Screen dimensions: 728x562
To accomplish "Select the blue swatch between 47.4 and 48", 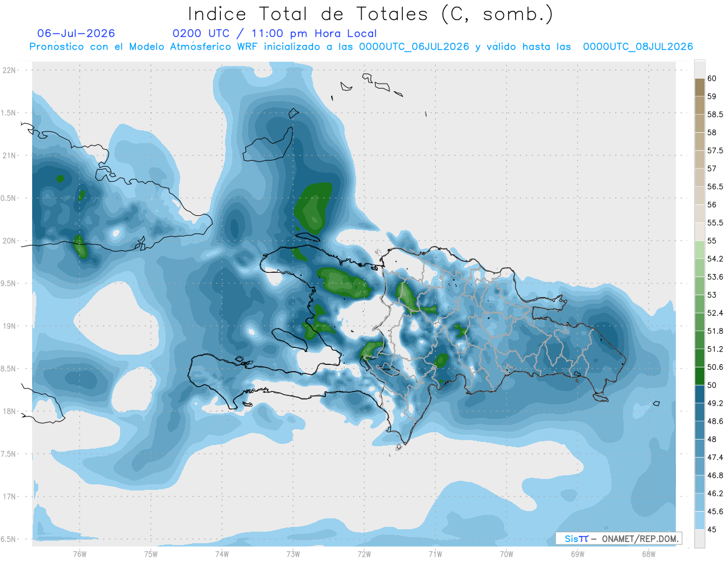I will [699, 449].
